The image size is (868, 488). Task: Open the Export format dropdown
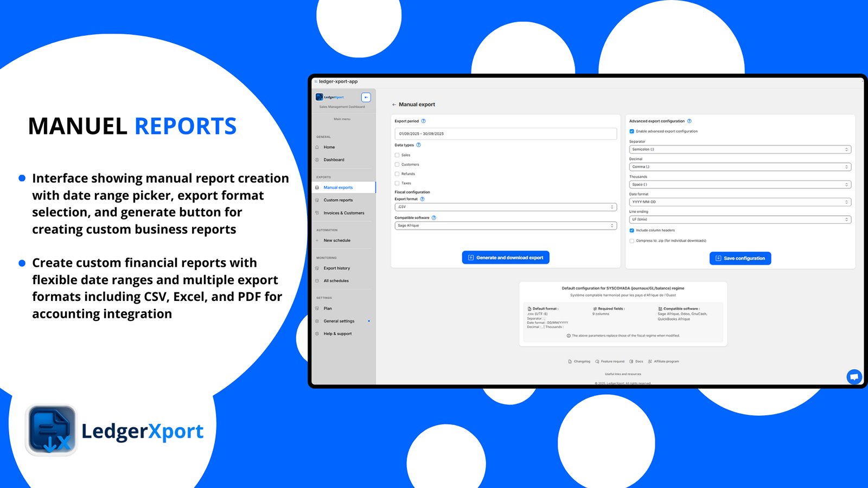pos(505,207)
